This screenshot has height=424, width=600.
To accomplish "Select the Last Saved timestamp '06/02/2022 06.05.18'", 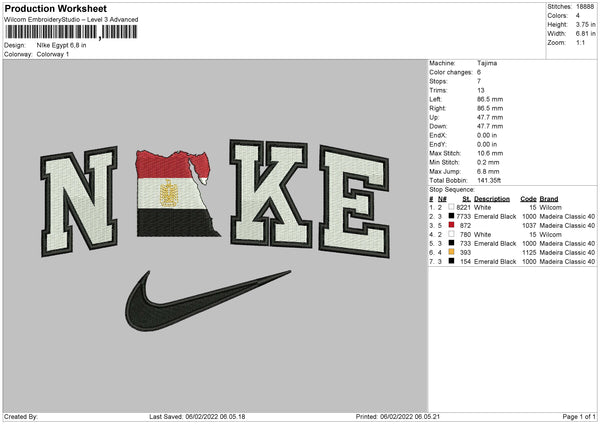I will [215, 416].
